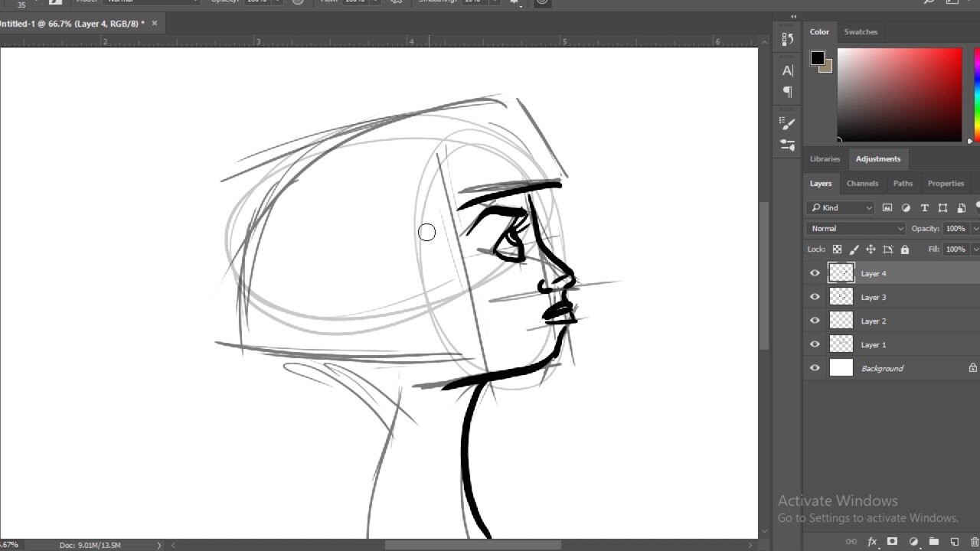Image resolution: width=980 pixels, height=551 pixels.
Task: Click the black foreground color swatch
Action: point(818,58)
